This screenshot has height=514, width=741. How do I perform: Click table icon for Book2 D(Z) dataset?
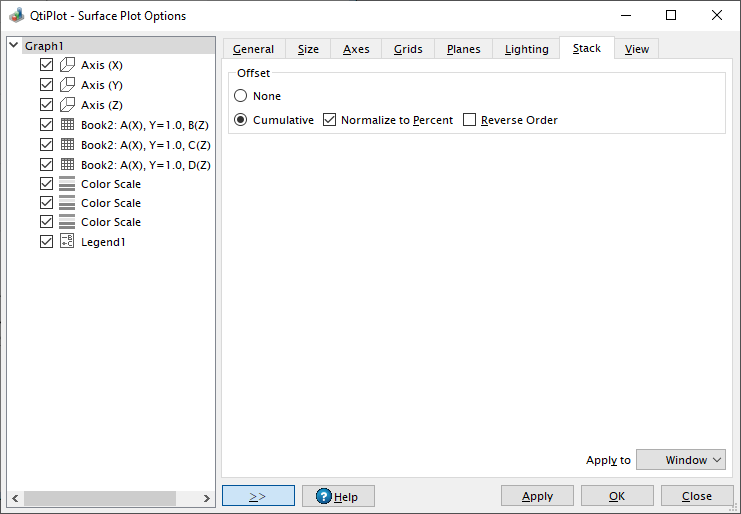68,164
